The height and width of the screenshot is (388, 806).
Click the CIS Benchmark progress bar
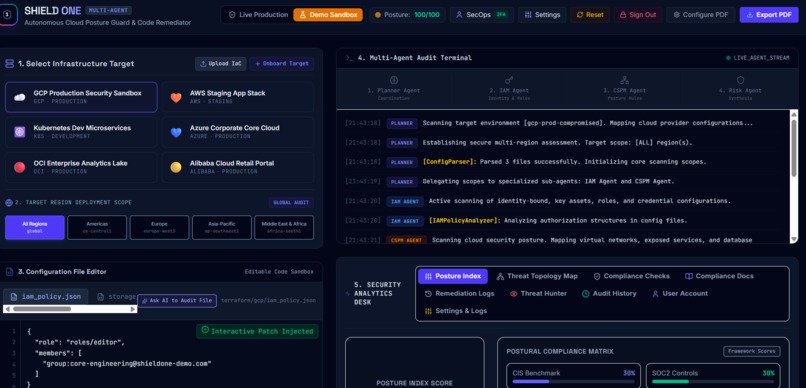[573, 381]
